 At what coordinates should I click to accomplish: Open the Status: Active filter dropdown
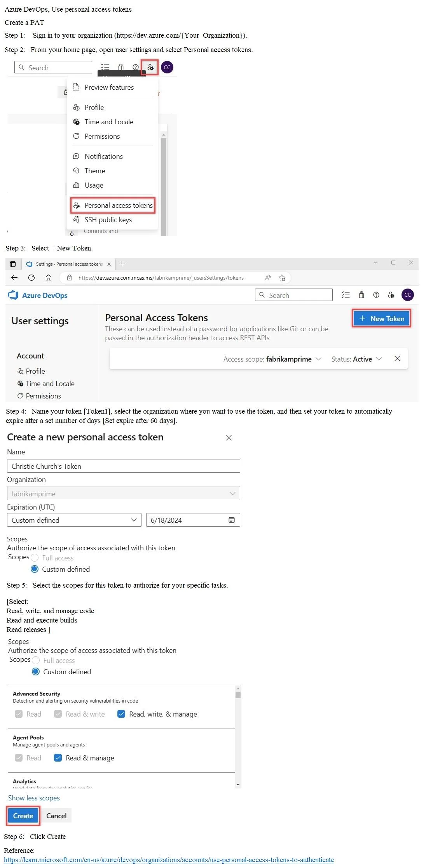pyautogui.click(x=356, y=359)
